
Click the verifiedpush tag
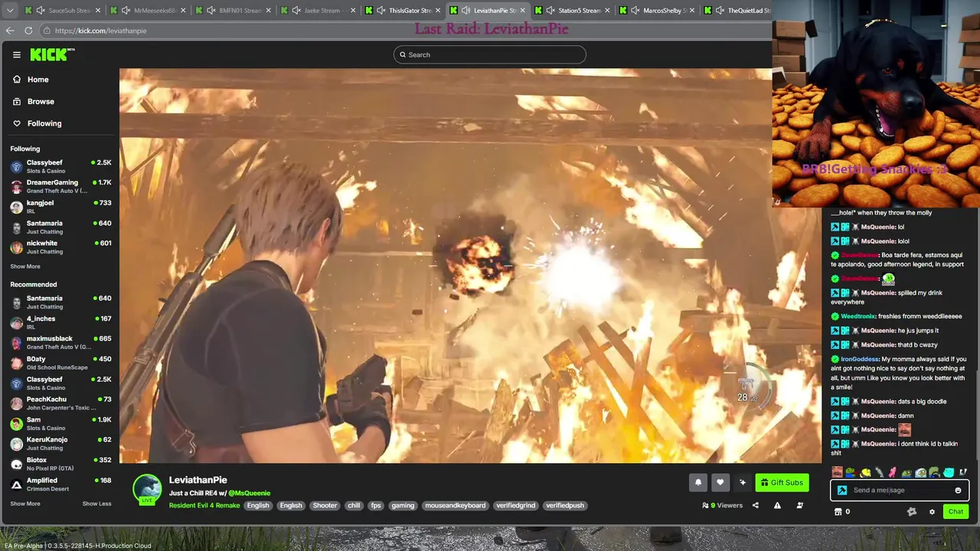[565, 505]
